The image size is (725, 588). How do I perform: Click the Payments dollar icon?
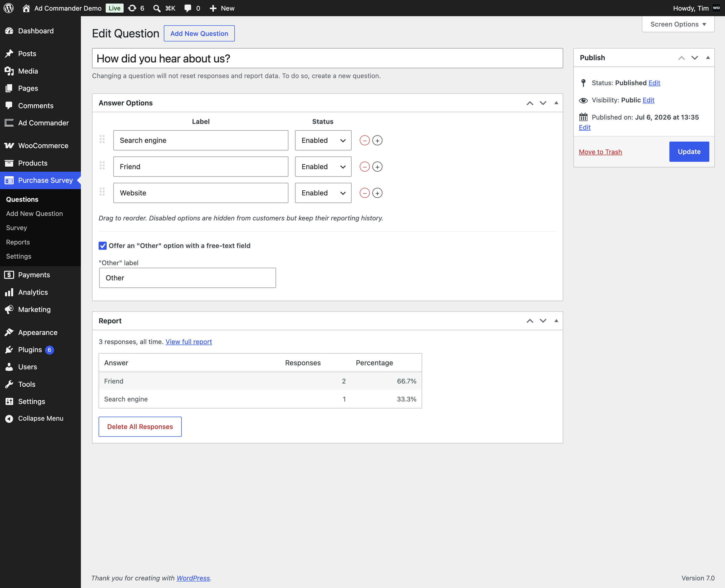(x=9, y=275)
